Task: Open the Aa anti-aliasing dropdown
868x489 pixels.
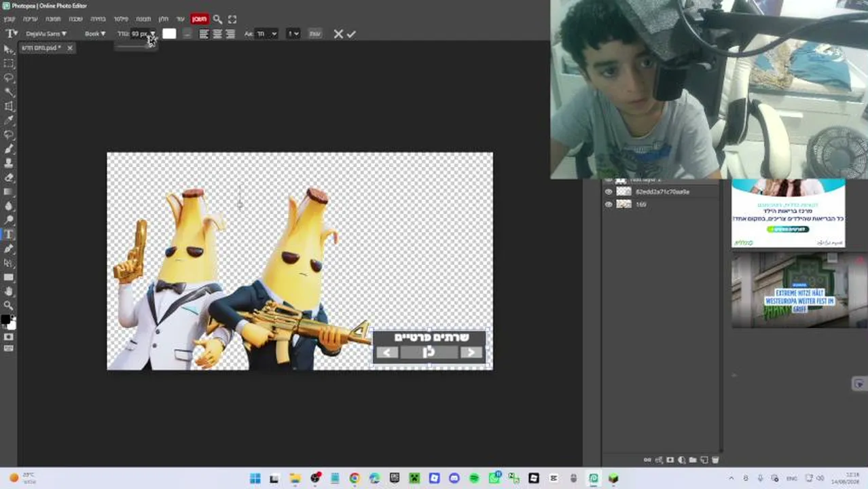Action: 266,33
